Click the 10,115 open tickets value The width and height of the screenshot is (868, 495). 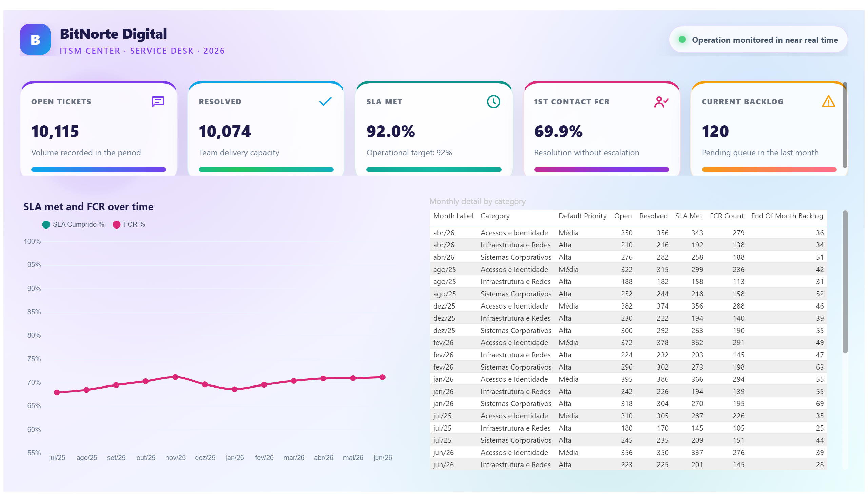coord(55,131)
